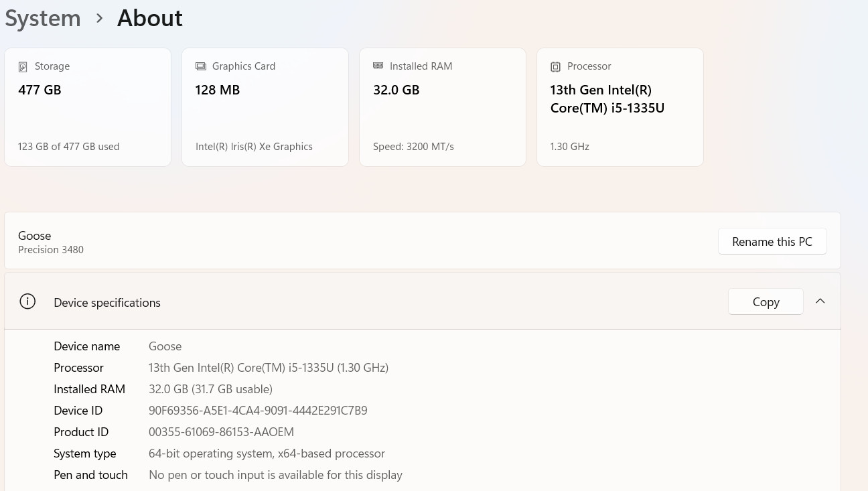Screen dimensions: 868x491
Task: Click the Goose Precision 3480 device card
Action: pyautogui.click(x=423, y=241)
